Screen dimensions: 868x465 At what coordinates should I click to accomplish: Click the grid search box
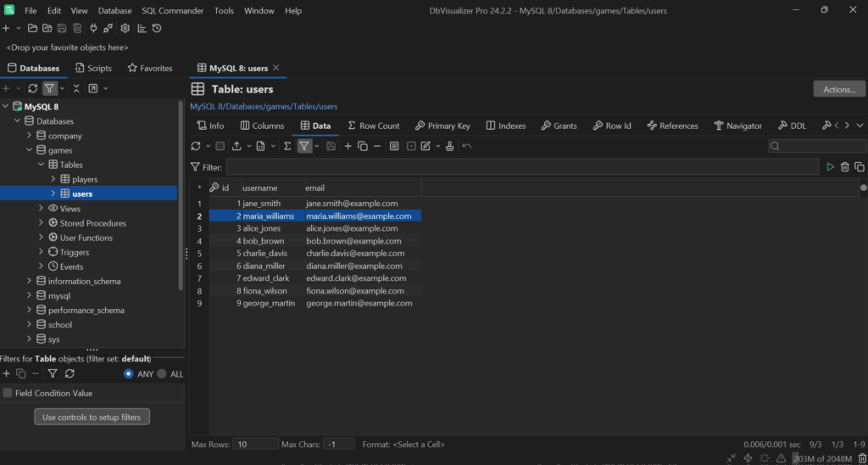pyautogui.click(x=817, y=146)
